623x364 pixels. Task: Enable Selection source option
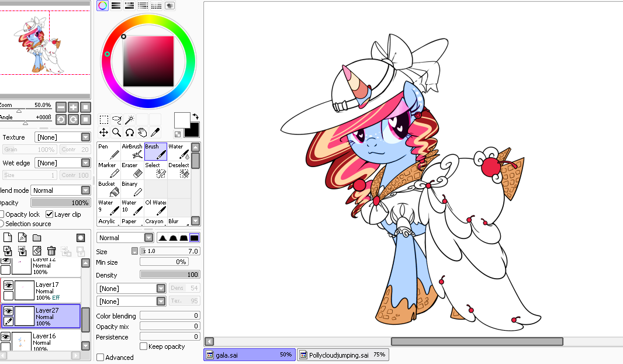[2, 224]
